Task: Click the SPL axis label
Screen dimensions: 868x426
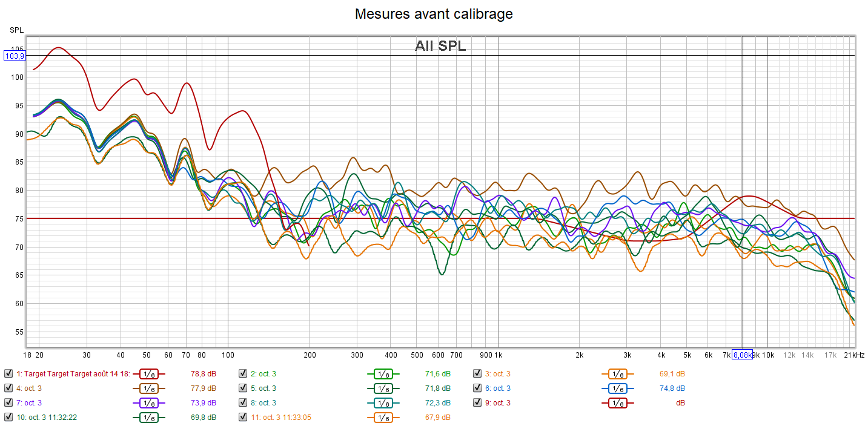Action: coord(16,30)
